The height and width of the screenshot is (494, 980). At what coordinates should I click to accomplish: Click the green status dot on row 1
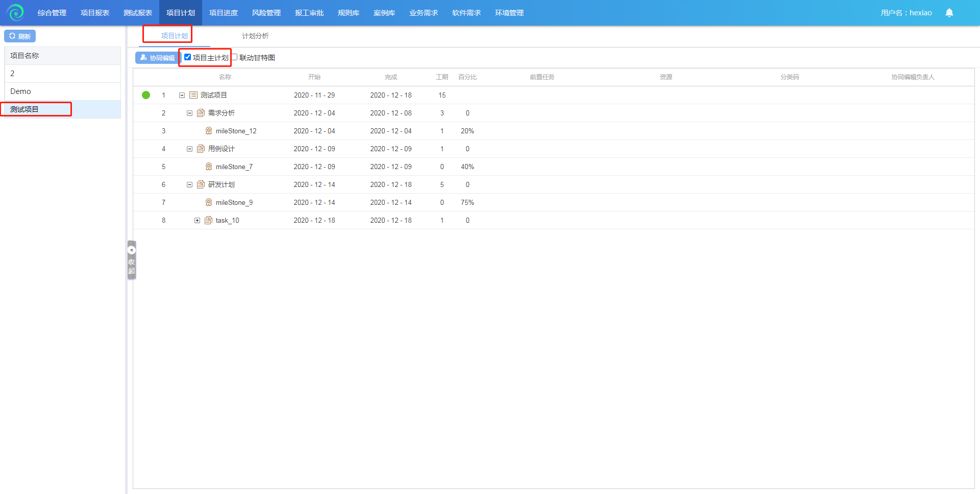146,95
